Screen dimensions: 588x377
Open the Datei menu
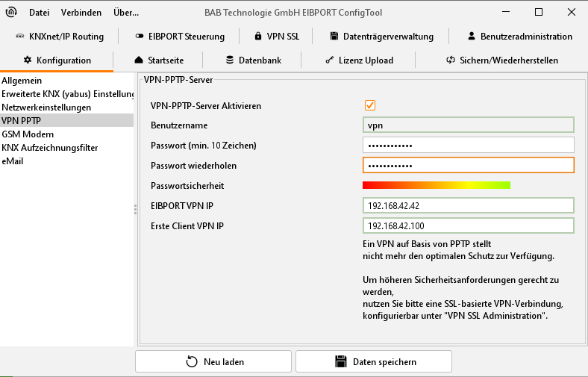[x=39, y=13]
